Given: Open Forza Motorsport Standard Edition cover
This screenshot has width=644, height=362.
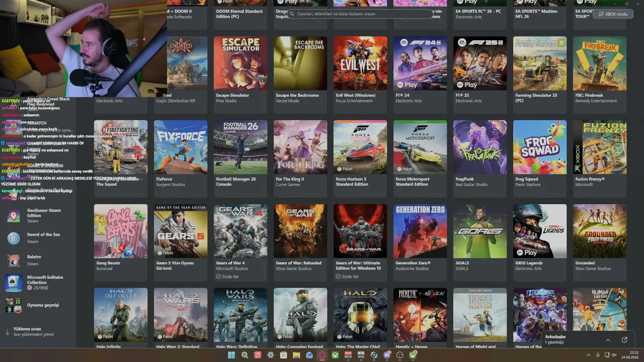Looking at the screenshot, I should point(420,147).
